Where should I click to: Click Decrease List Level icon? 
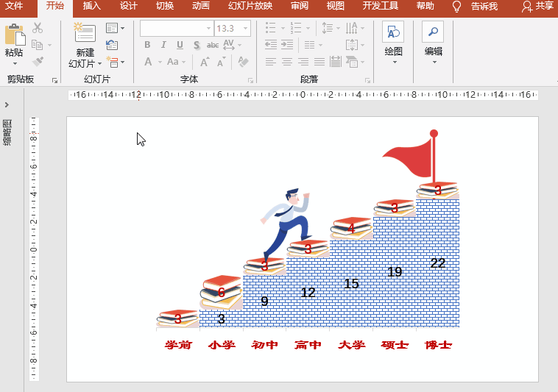[x=271, y=45]
